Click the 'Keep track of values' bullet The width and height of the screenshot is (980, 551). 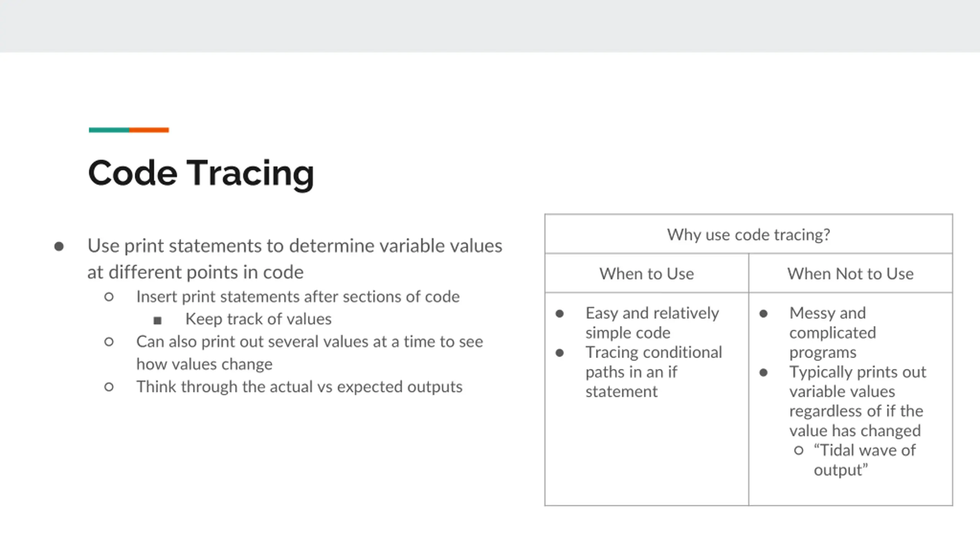tap(258, 319)
